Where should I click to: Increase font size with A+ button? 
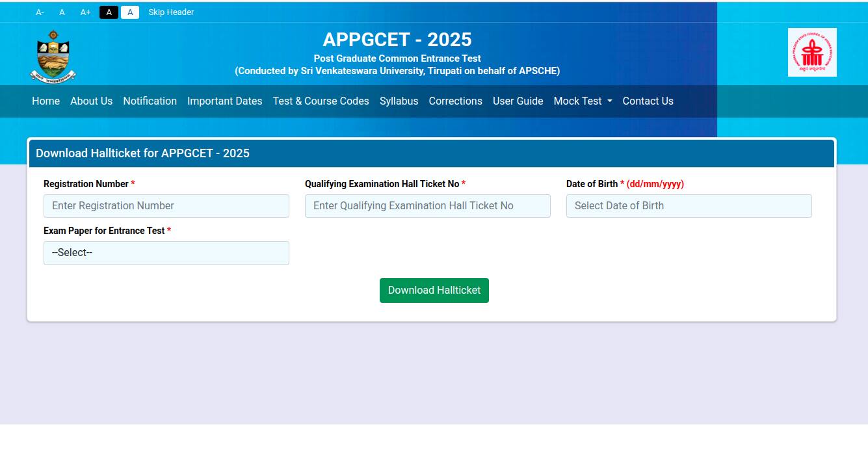click(85, 12)
